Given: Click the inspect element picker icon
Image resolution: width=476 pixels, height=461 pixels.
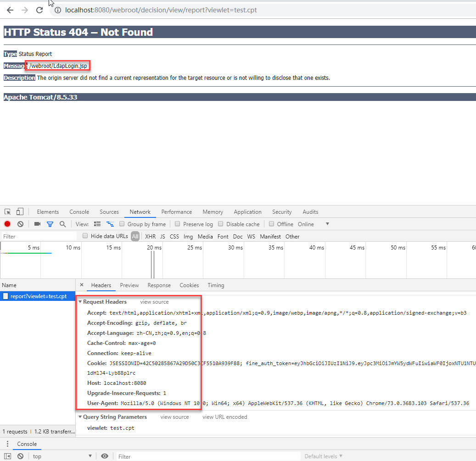Looking at the screenshot, I should pyautogui.click(x=8, y=212).
